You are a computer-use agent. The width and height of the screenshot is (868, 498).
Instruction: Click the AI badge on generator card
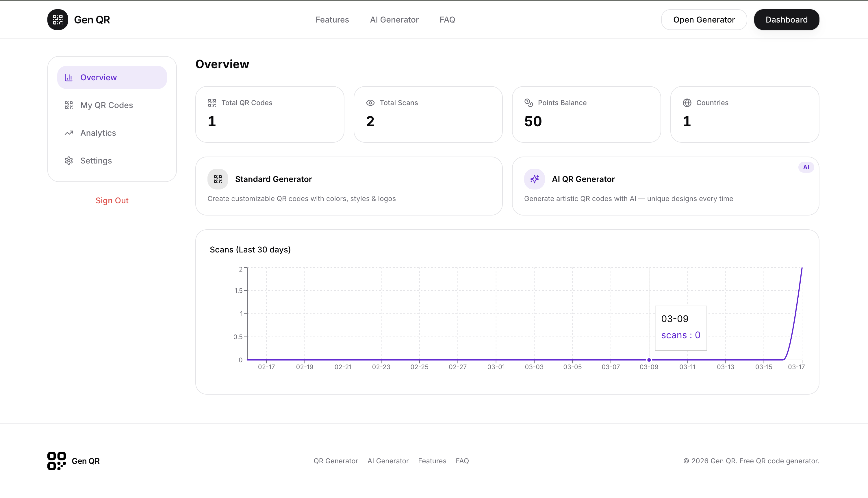[x=806, y=167]
